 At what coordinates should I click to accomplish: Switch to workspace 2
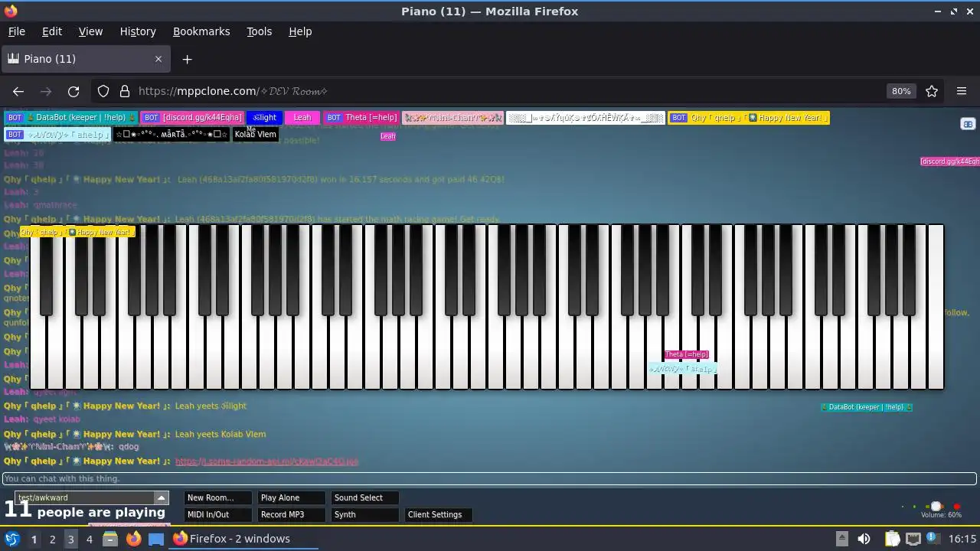[52, 539]
